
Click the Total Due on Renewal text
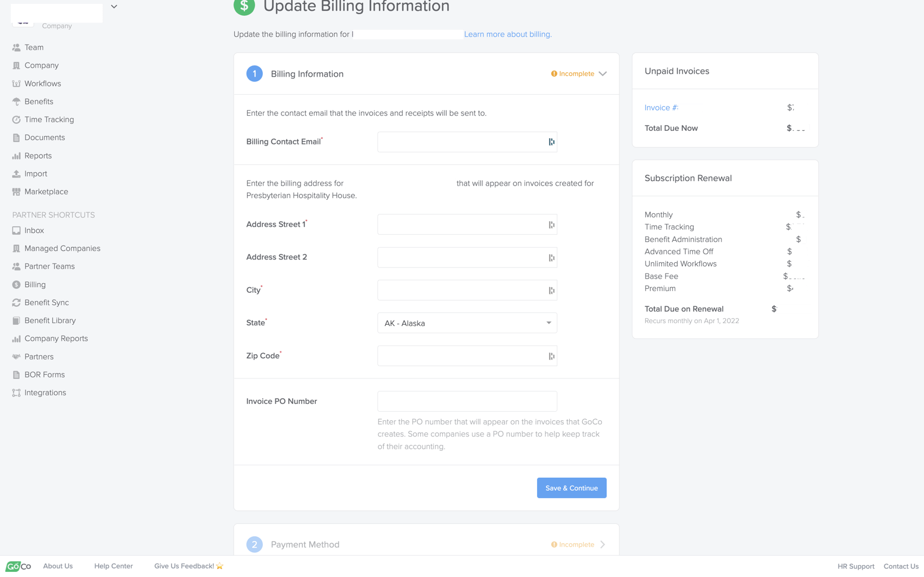click(x=684, y=309)
